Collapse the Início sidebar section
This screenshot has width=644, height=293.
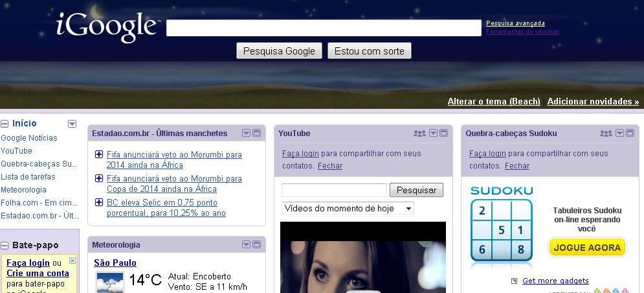tap(5, 124)
